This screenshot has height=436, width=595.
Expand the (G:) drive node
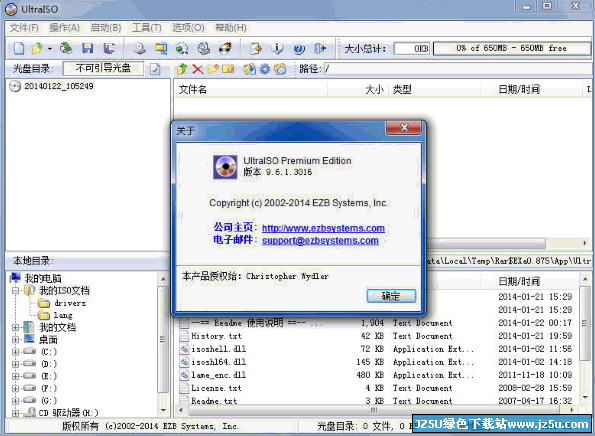point(15,400)
